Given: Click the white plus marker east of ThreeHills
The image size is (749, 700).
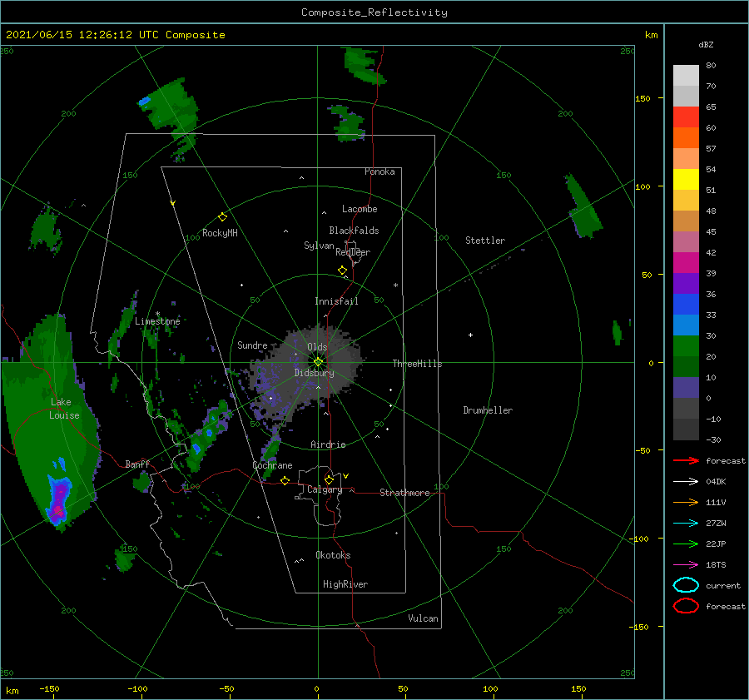Looking at the screenshot, I should coord(470,335).
